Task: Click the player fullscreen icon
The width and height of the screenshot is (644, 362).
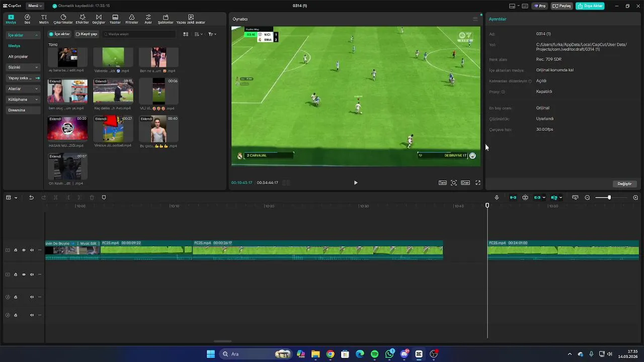Action: 478,183
